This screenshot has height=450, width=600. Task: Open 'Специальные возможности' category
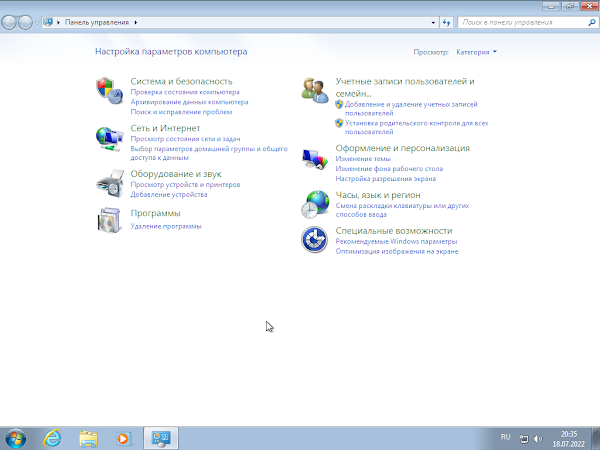[394, 231]
